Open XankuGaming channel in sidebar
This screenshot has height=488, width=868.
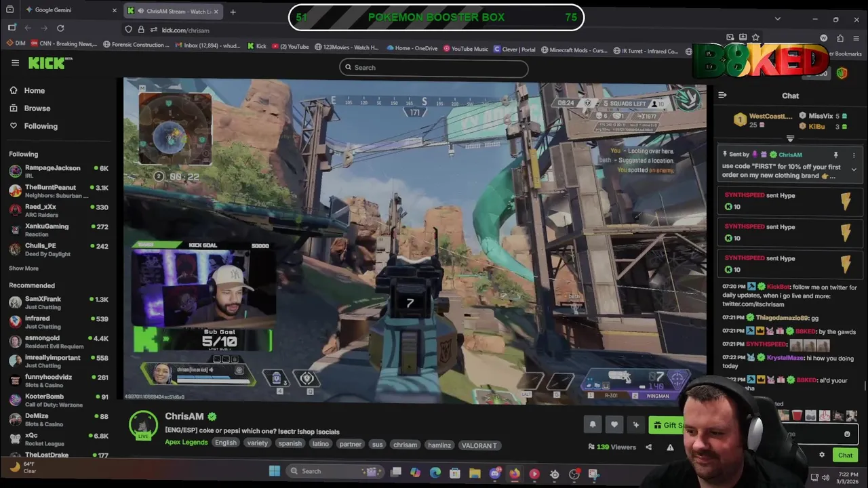[x=58, y=229]
